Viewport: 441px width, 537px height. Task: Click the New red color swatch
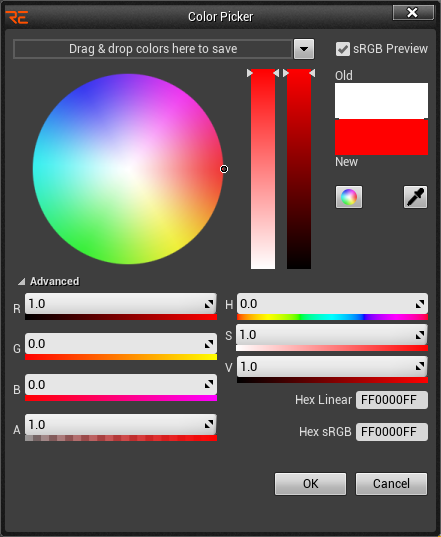381,137
